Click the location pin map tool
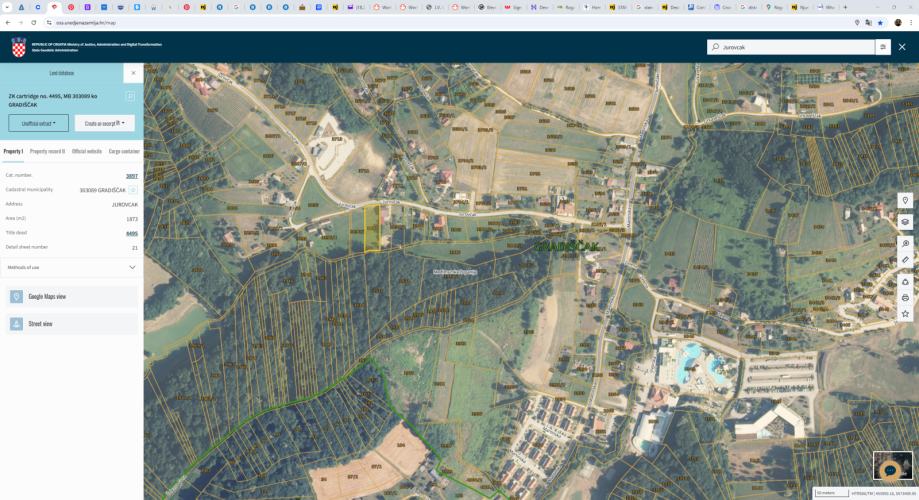The height and width of the screenshot is (500, 919). point(905,200)
